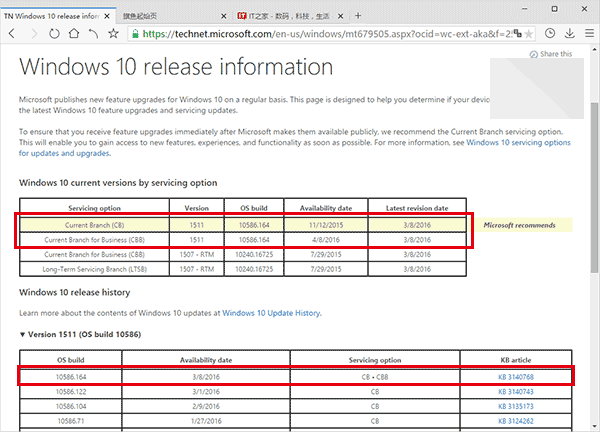Click the 11/12/2015 availability date cell
The image size is (600, 432).
point(326,225)
